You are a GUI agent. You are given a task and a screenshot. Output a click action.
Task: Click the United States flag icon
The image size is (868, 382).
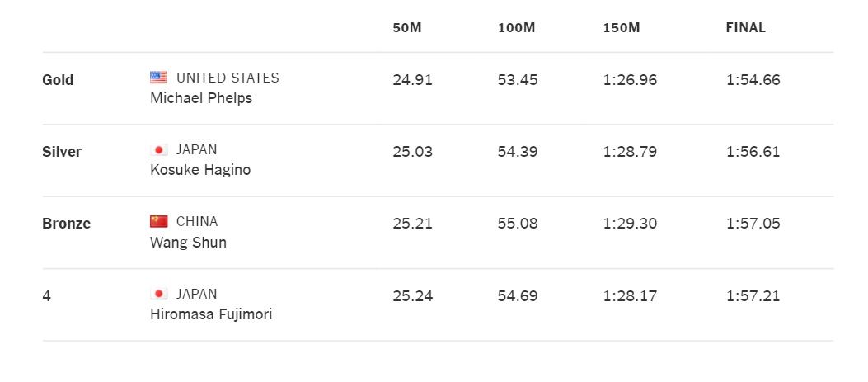tap(159, 78)
